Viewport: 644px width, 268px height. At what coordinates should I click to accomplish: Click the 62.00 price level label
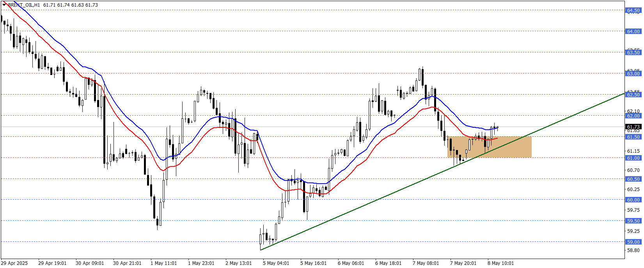click(x=633, y=116)
